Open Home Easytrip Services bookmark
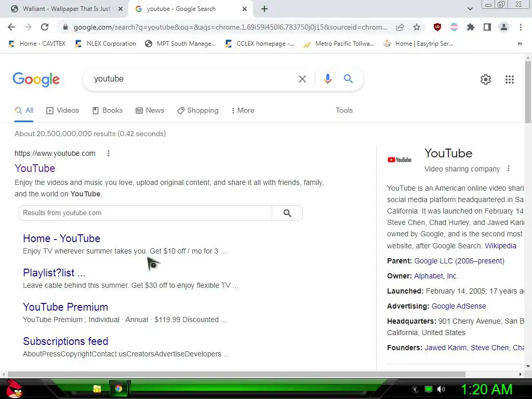The width and height of the screenshot is (532, 399). click(418, 44)
